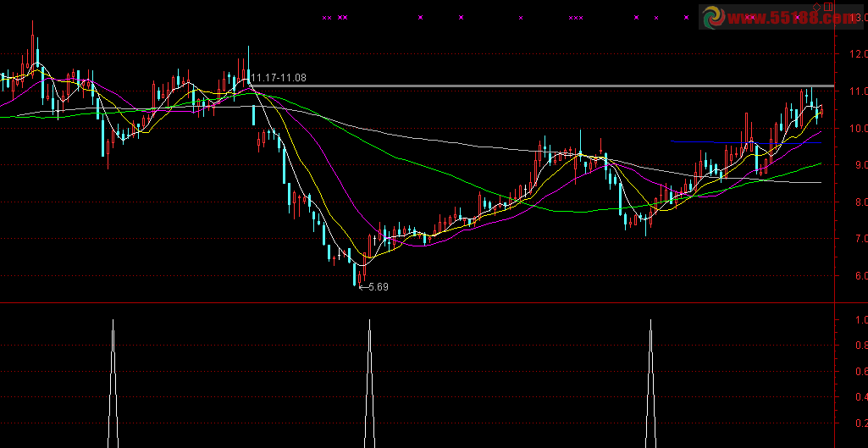Click the 5.69 lowest price label
Screen dimensions: 868x448
click(379, 287)
